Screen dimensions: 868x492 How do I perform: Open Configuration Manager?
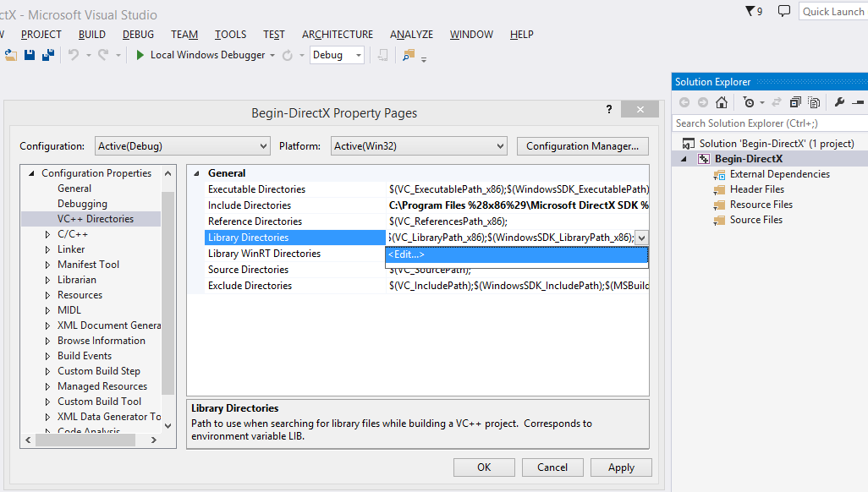582,146
